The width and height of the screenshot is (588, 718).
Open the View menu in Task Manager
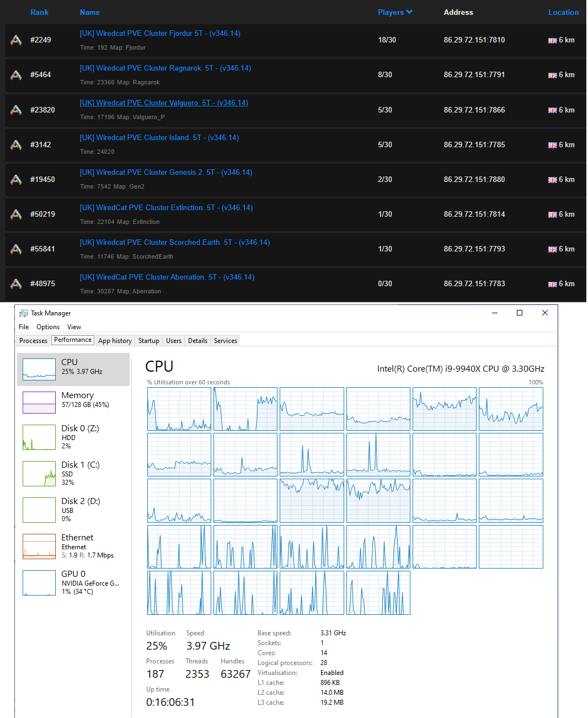(x=74, y=327)
